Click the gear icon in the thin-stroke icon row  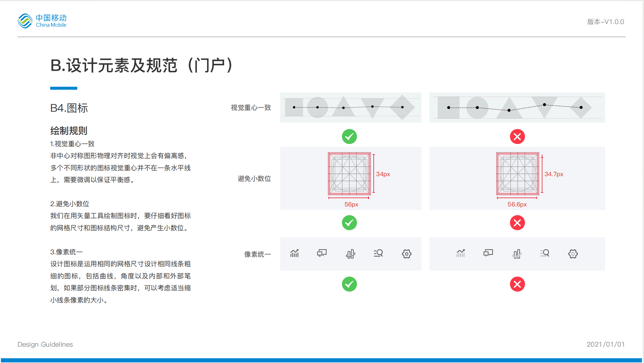click(x=573, y=254)
